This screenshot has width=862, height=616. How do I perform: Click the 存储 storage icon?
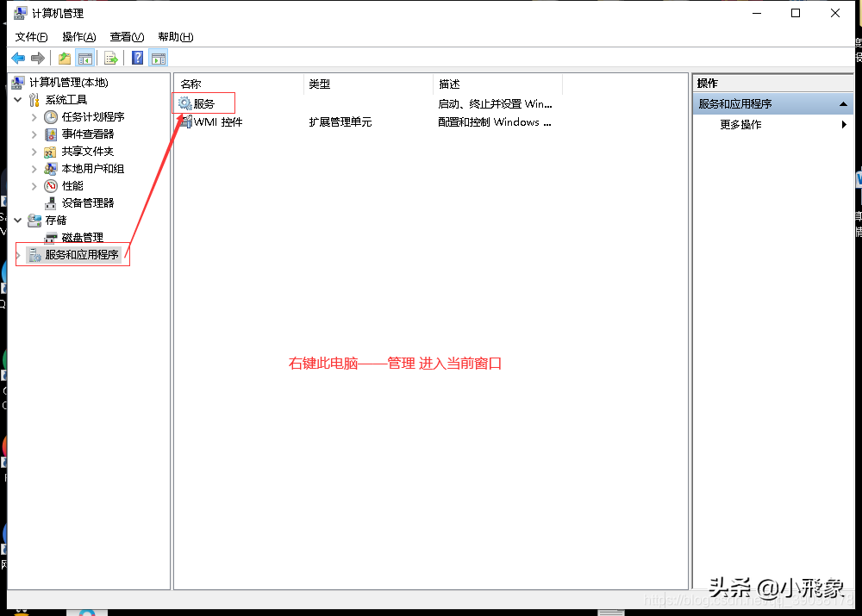[x=34, y=221]
